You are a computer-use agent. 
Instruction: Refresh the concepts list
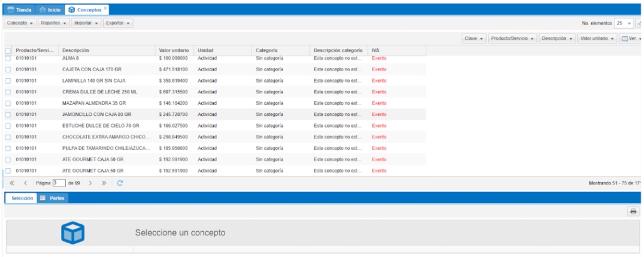[x=119, y=183]
